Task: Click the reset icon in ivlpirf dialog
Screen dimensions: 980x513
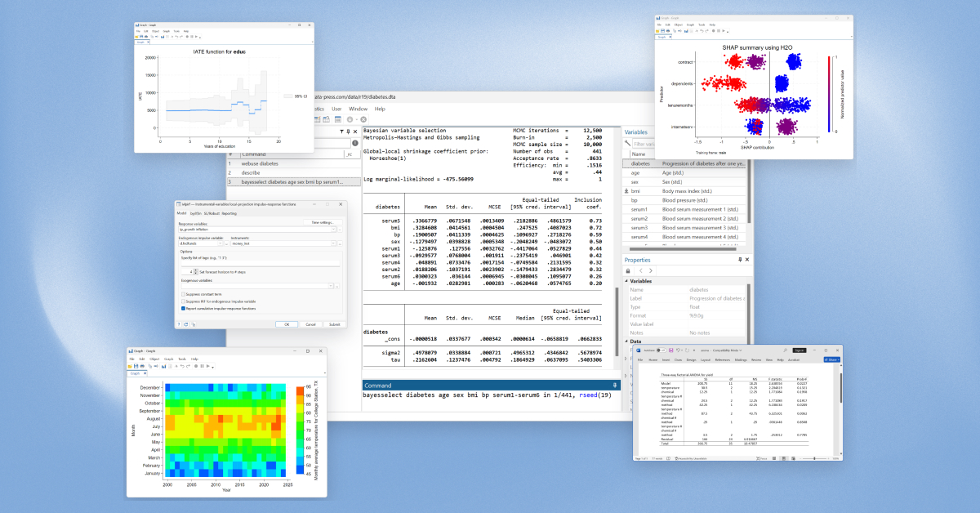Action: point(185,324)
